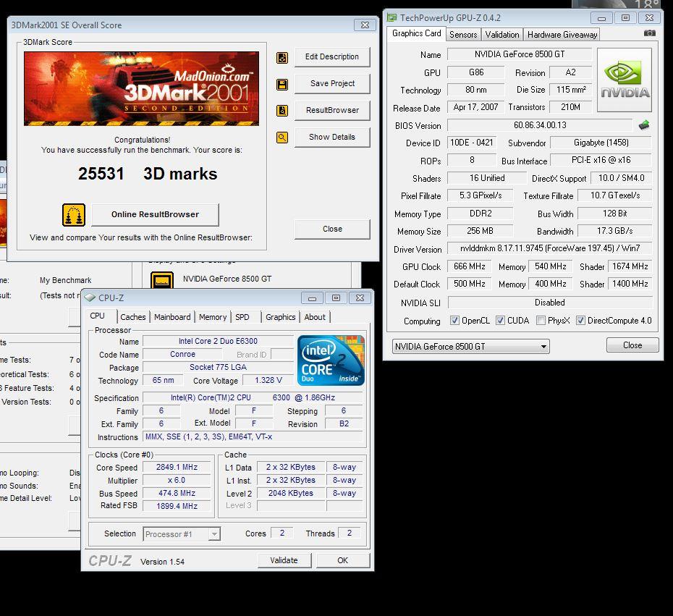
Task: Click the Rated FSB 1899.4 MHz value
Action: click(x=177, y=506)
